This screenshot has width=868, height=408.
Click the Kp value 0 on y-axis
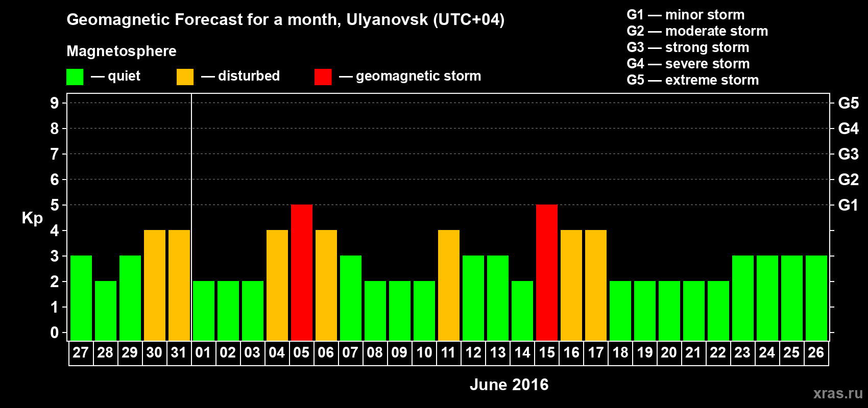tap(55, 333)
